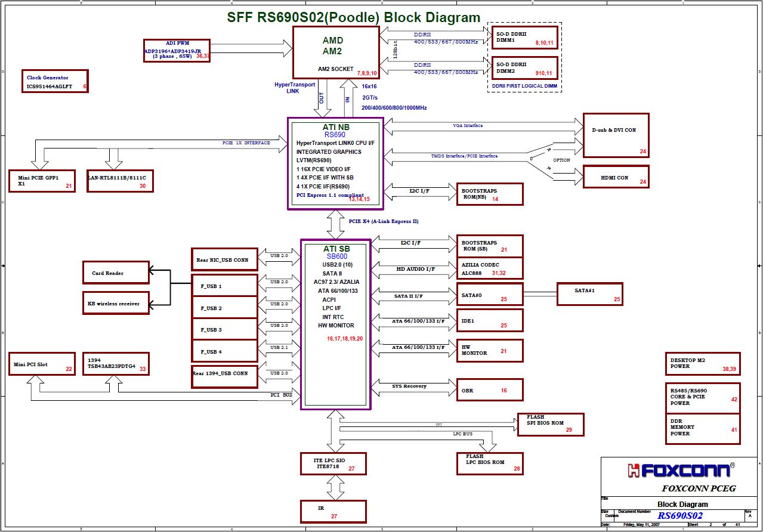
Task: Select the ADI PWM ADP3196+ADP3419JR block
Action: coord(177,50)
